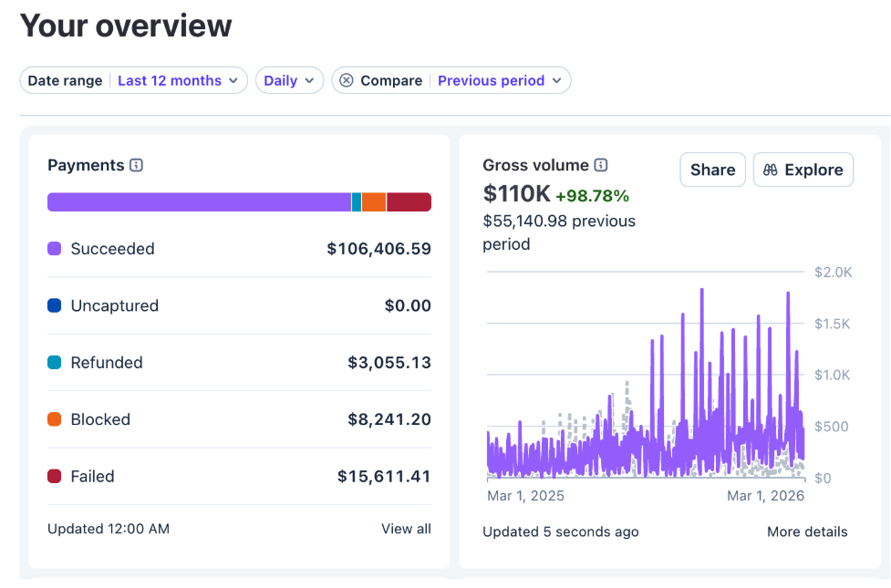891x588 pixels.
Task: Select the Succeeded payments row
Action: coord(239,249)
